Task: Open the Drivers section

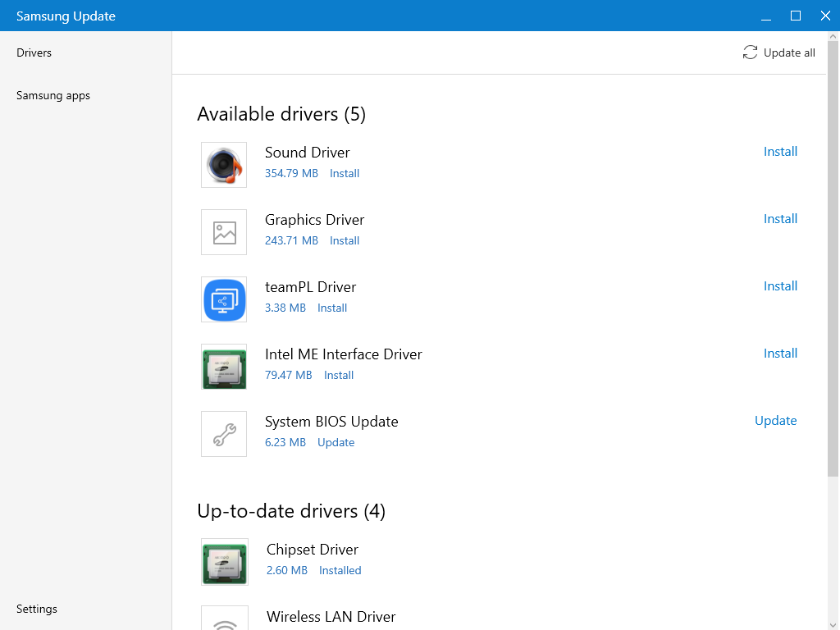Action: (34, 52)
